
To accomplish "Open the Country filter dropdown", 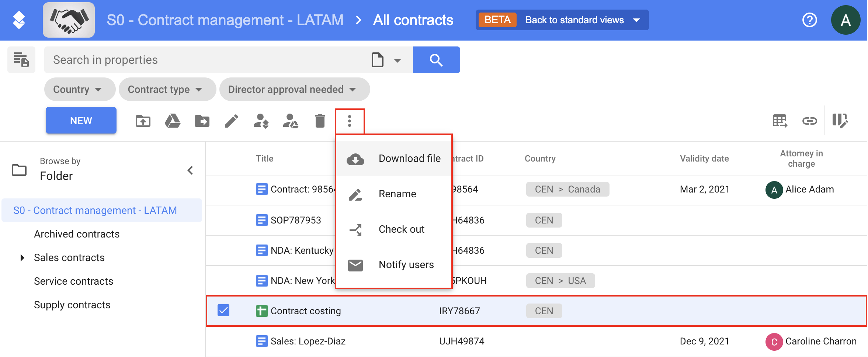I will [80, 89].
